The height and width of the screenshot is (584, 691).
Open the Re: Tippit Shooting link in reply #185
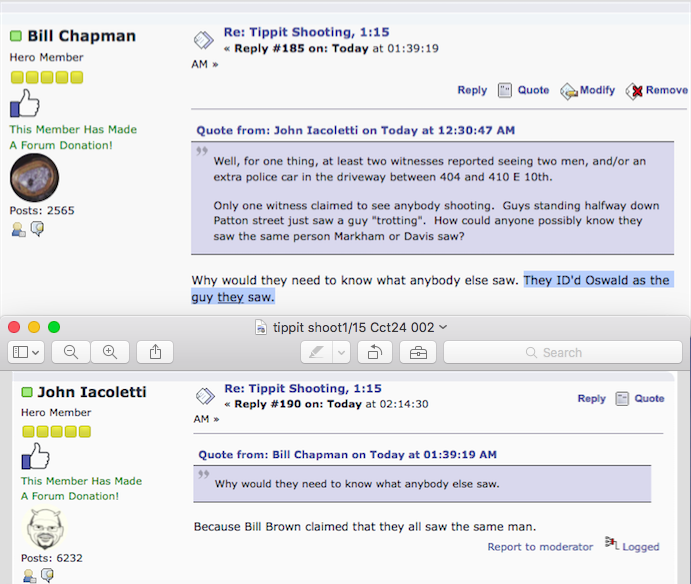click(x=307, y=32)
